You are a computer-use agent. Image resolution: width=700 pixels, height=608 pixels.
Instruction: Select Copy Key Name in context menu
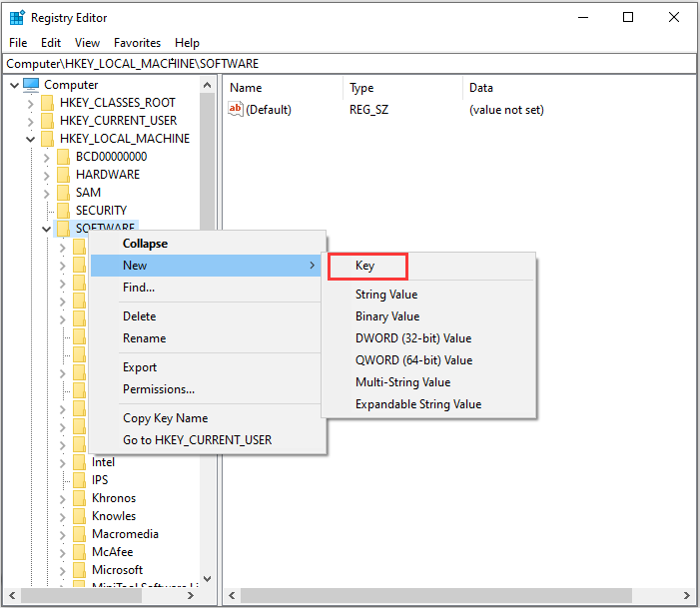click(x=165, y=418)
